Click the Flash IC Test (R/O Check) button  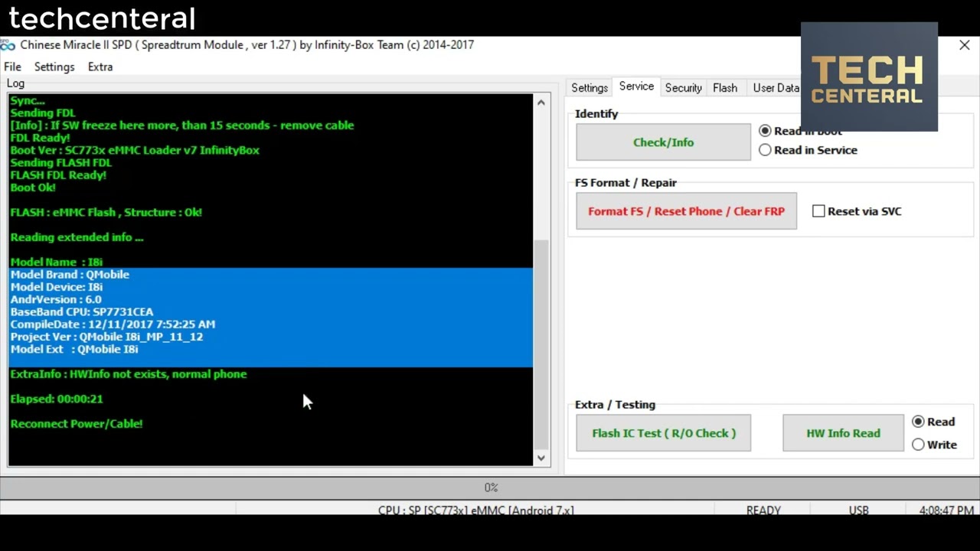click(x=663, y=433)
